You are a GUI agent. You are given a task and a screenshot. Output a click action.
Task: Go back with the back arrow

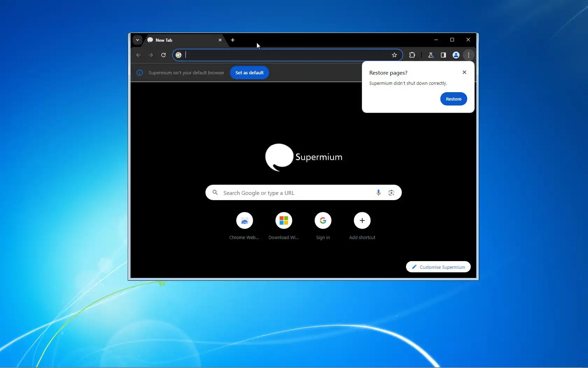click(138, 55)
